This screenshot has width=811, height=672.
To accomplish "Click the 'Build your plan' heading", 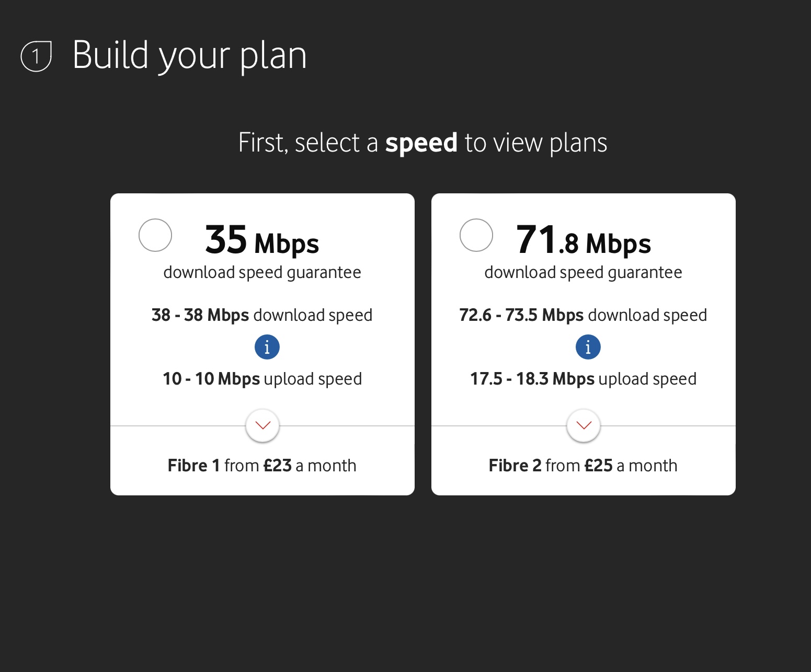I will point(189,55).
